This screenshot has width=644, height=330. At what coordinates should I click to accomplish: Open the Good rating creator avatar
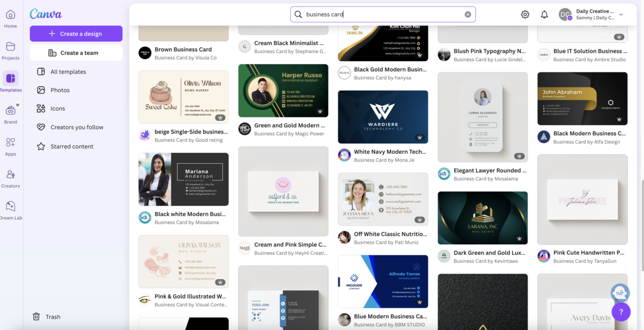[145, 135]
